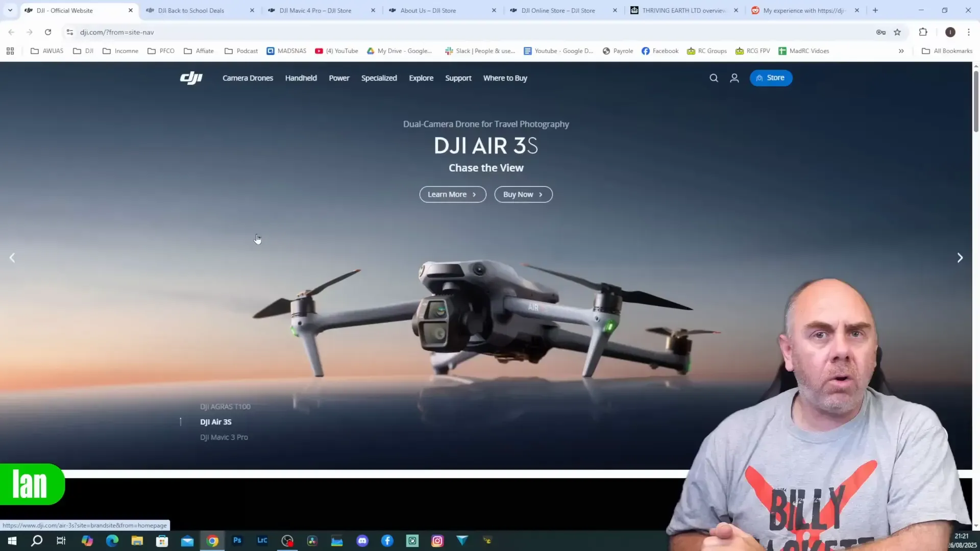The height and width of the screenshot is (551, 980).
Task: Close the DJI Back to School Deals tab
Action: 252,10
